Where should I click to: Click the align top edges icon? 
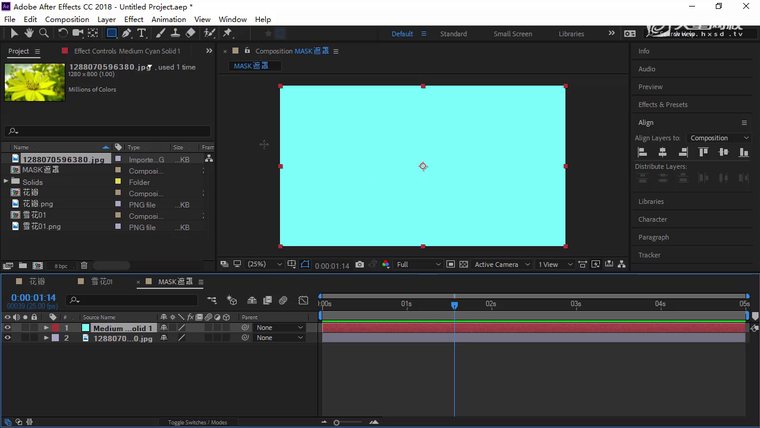coord(704,152)
